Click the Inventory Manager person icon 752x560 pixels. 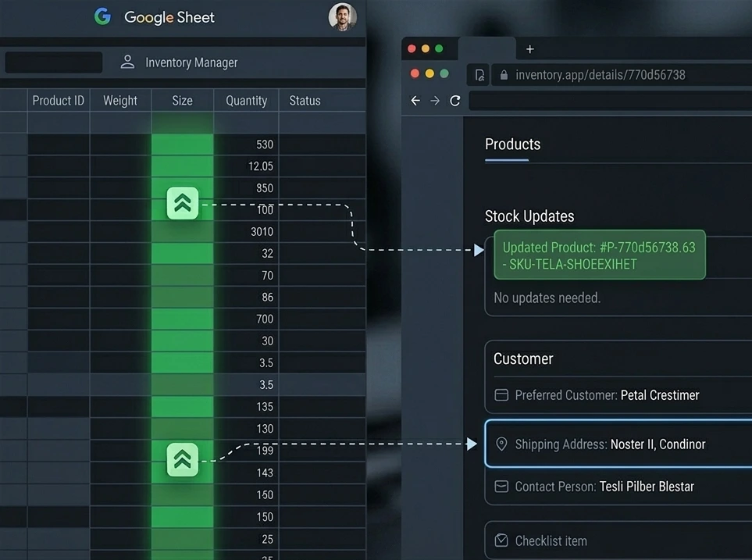coord(127,62)
